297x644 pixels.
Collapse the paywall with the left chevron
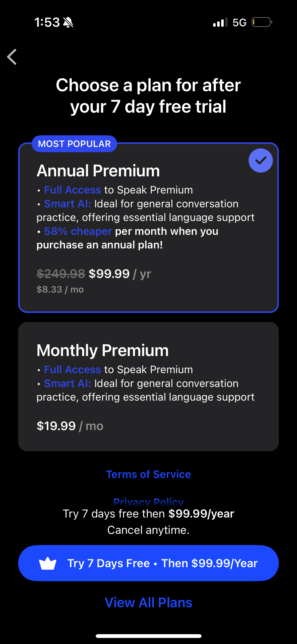tap(12, 57)
